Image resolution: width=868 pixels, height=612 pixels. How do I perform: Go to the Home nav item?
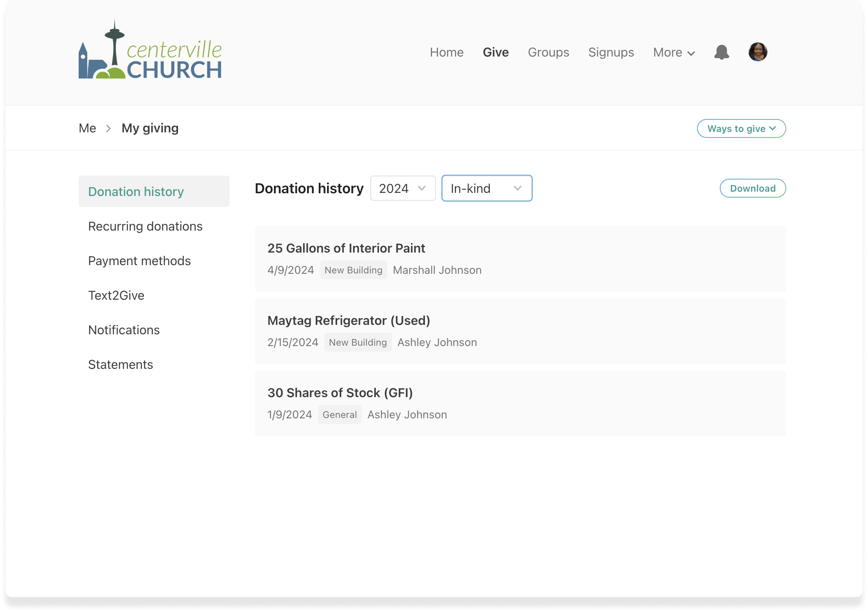pyautogui.click(x=447, y=52)
